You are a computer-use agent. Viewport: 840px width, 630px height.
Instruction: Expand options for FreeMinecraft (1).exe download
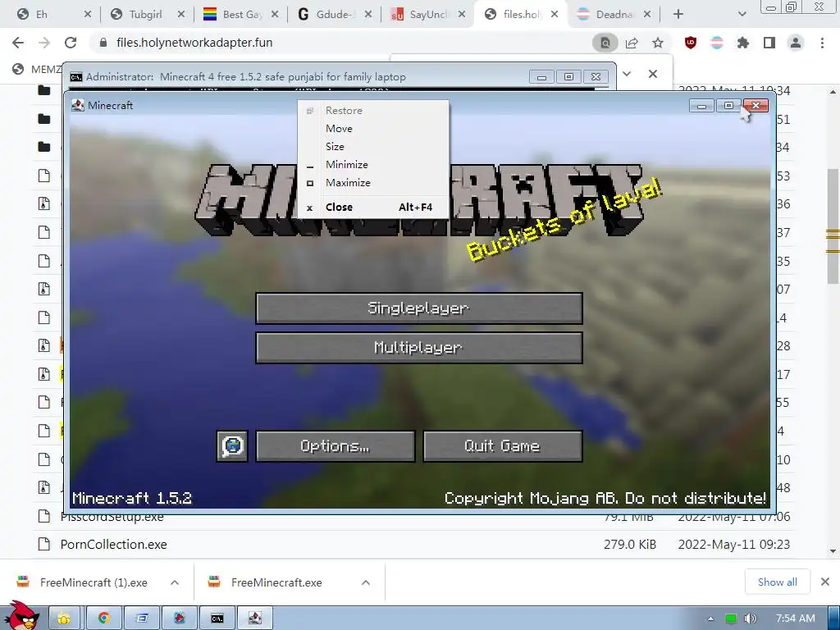[x=175, y=582]
